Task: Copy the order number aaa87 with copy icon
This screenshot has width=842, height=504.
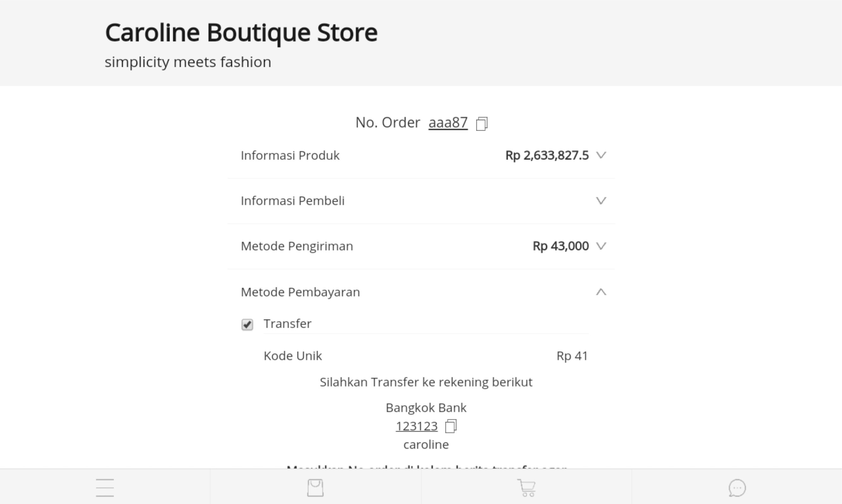Action: pos(482,124)
